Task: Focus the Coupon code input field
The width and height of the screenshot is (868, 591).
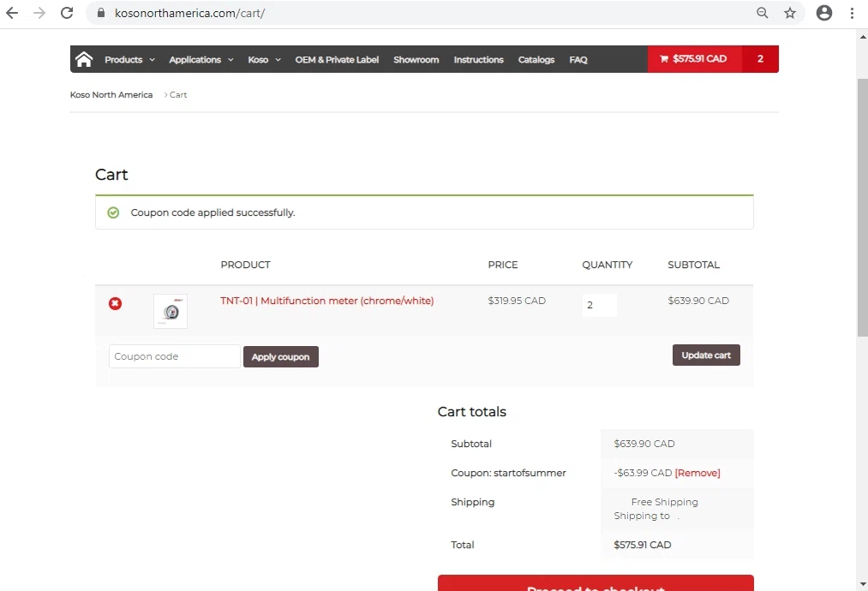Action: pos(175,356)
